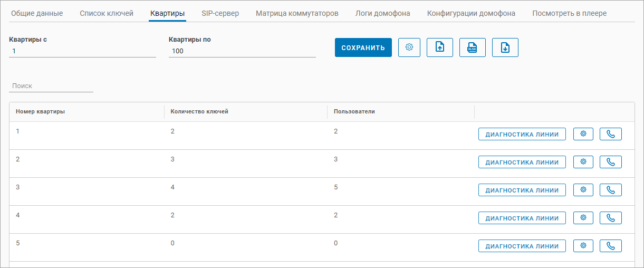Export apartments via the XLSX icon
The width and height of the screenshot is (644, 268).
[x=473, y=47]
